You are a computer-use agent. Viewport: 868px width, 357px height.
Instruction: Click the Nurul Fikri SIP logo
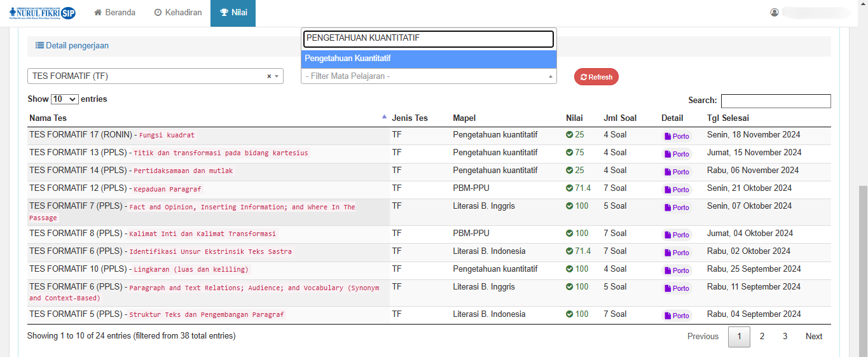(x=42, y=13)
